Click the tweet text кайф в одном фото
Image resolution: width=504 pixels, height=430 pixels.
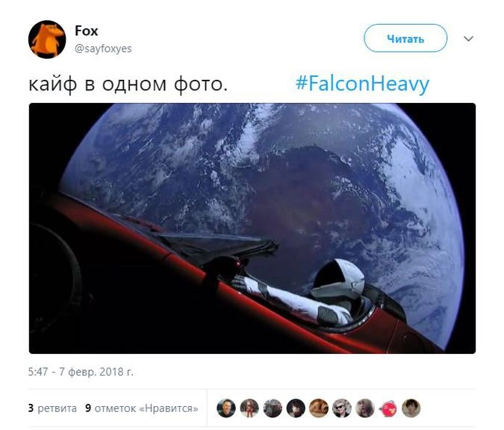point(128,84)
